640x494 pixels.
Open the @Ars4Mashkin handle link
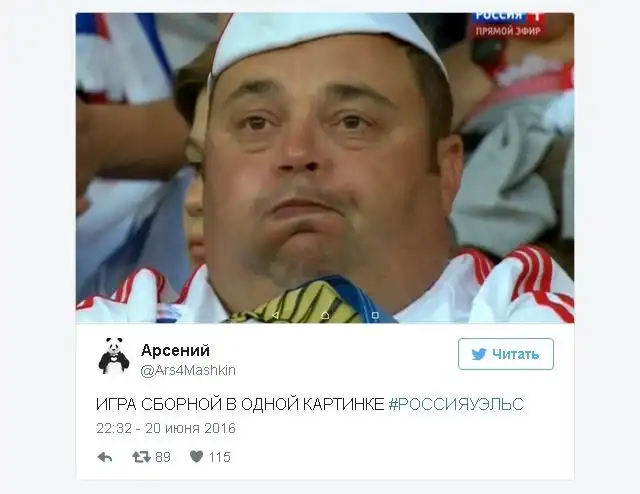coord(188,370)
